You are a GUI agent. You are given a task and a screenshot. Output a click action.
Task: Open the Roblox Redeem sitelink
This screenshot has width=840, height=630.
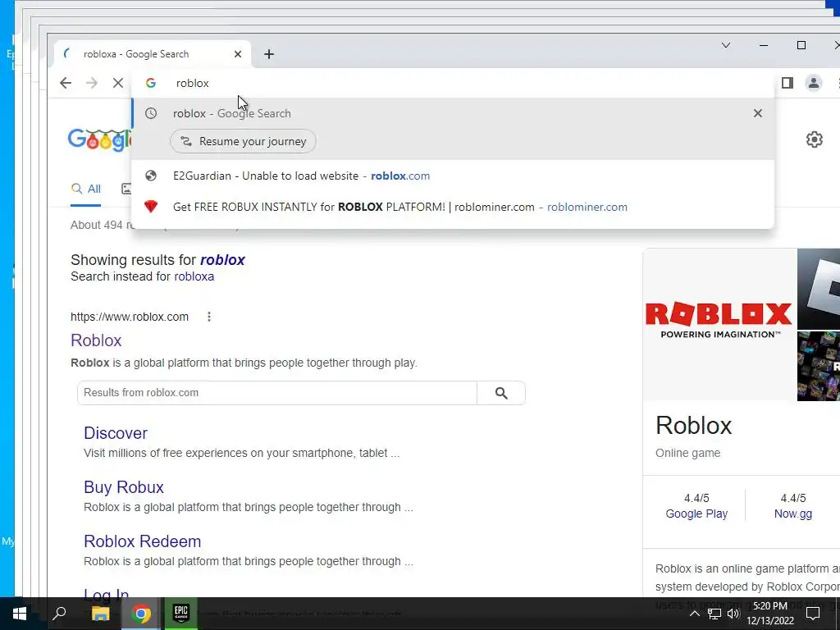(143, 541)
